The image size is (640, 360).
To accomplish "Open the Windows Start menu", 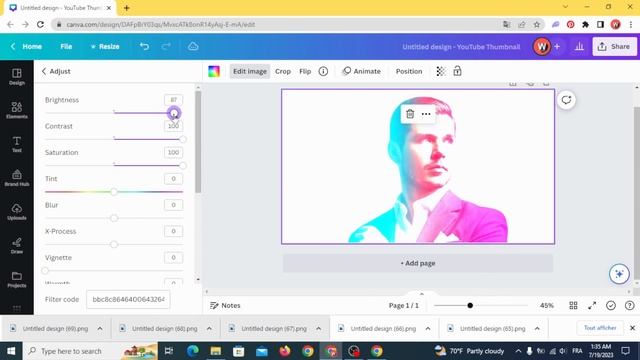I will (x=11, y=351).
